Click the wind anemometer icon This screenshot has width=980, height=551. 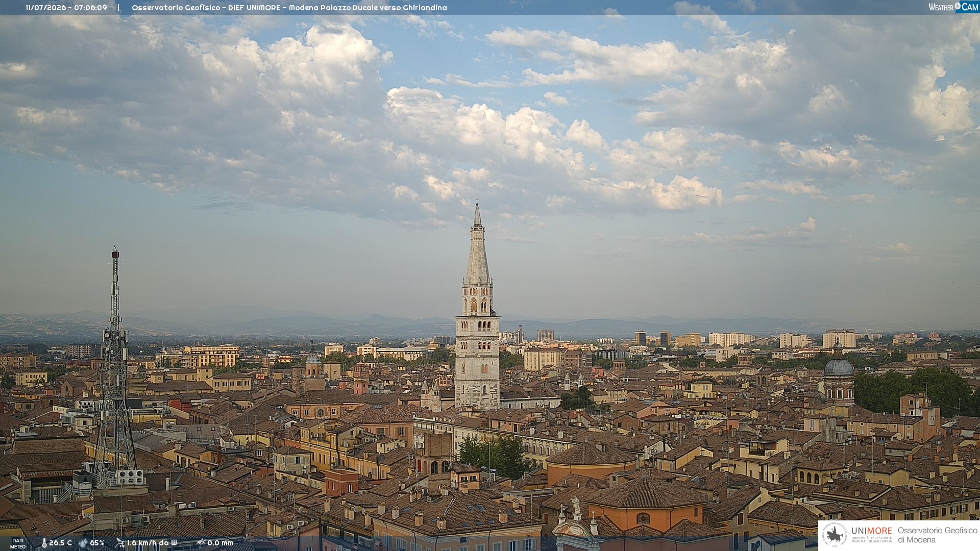pos(120,543)
